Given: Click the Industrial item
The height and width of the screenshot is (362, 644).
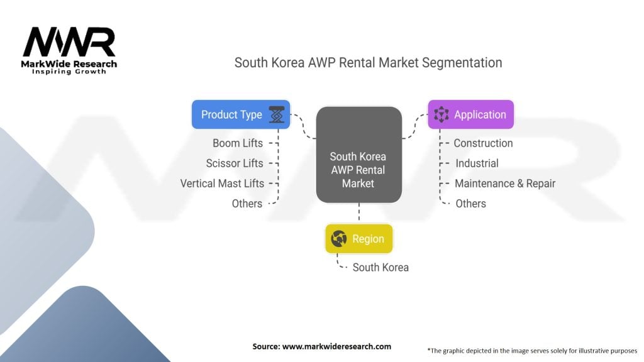Looking at the screenshot, I should point(477,163).
